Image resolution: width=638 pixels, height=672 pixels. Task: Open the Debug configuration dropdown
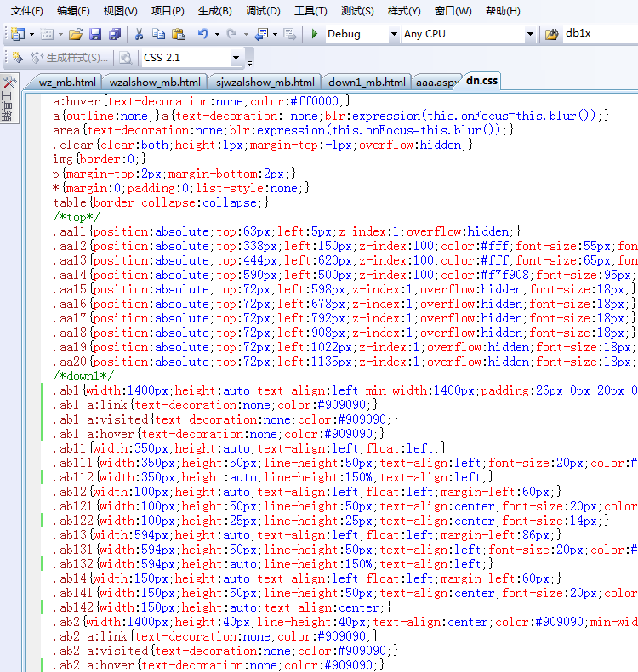tap(394, 34)
